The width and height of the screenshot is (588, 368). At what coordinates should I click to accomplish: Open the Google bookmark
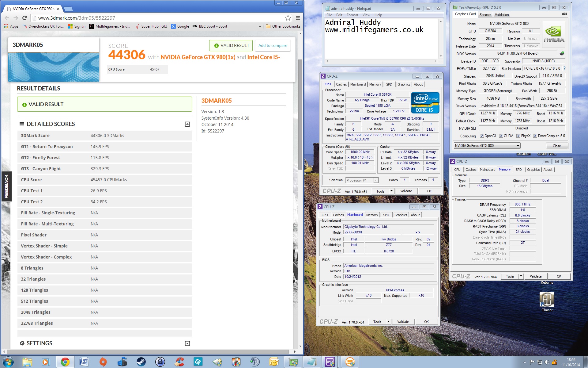click(180, 26)
